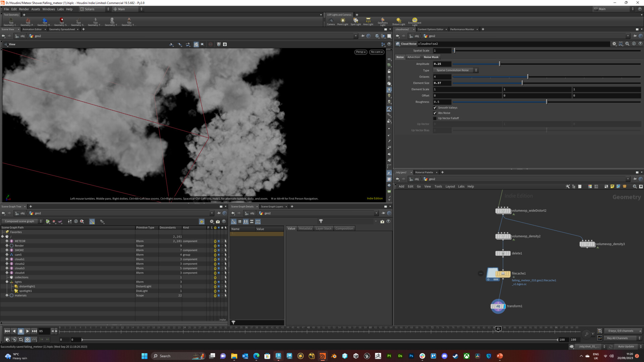Screen dimensions: 644x362
Task: Open the Persp camera dropdown
Action: click(360, 52)
